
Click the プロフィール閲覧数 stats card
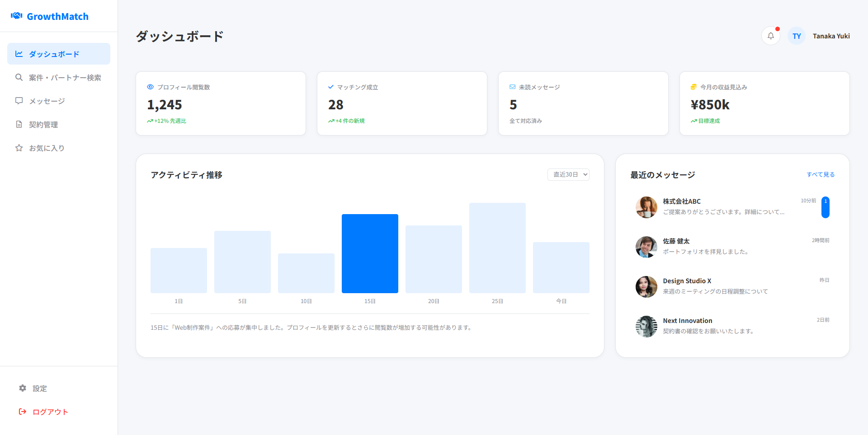221,103
